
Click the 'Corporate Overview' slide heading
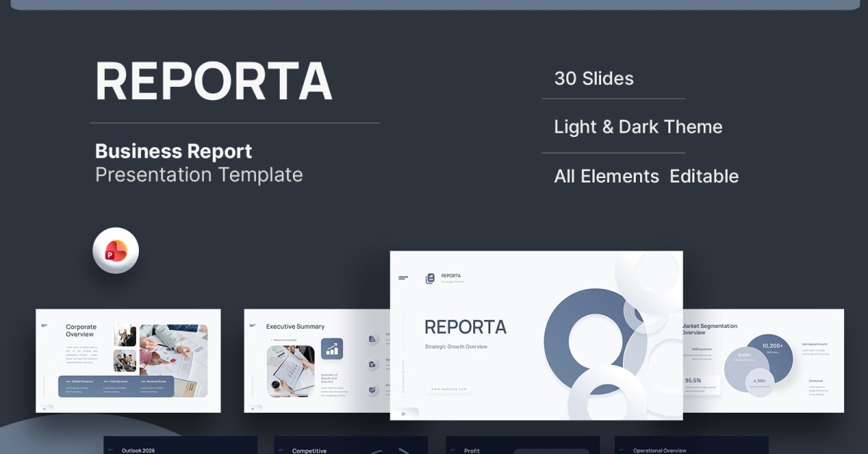click(x=81, y=331)
